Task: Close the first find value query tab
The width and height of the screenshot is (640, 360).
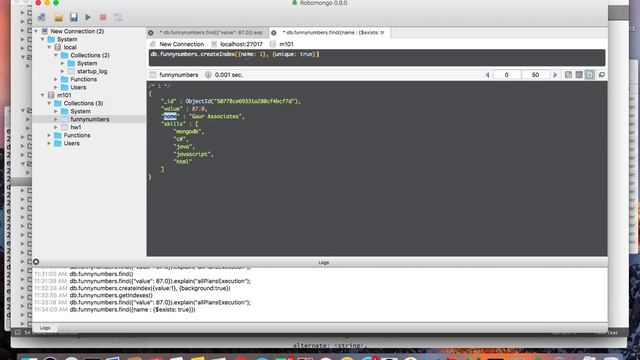Action: coord(151,33)
